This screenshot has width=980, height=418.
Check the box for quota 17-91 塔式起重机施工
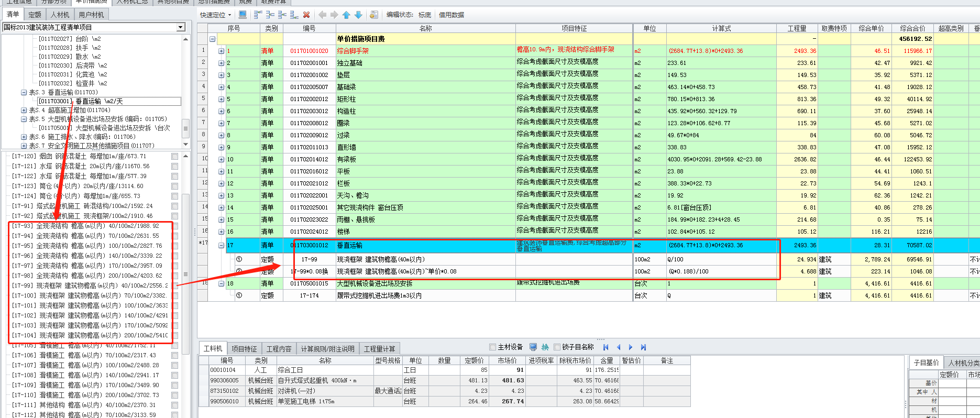point(174,206)
